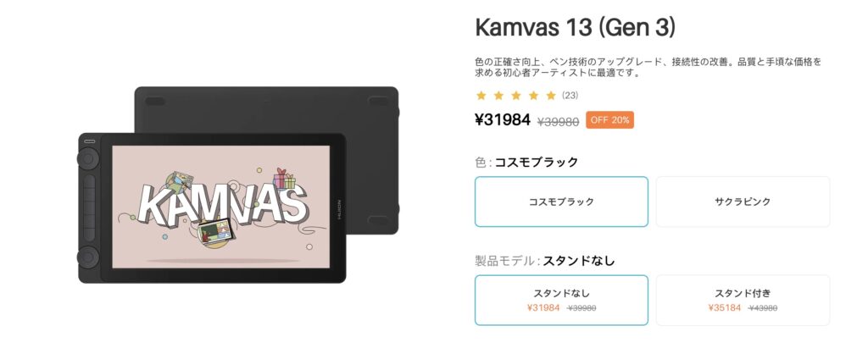This screenshot has height=348, width=868.
Task: Select the サクラピンク color option
Action: [x=743, y=202]
